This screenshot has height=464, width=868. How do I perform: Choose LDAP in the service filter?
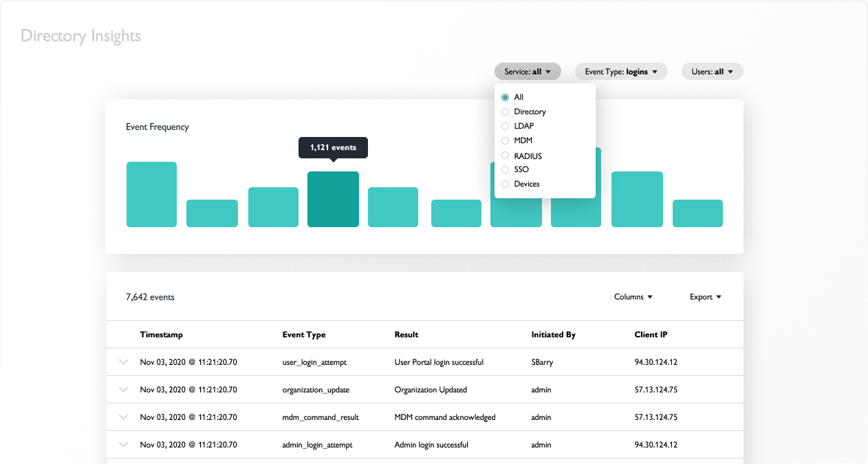click(x=506, y=127)
